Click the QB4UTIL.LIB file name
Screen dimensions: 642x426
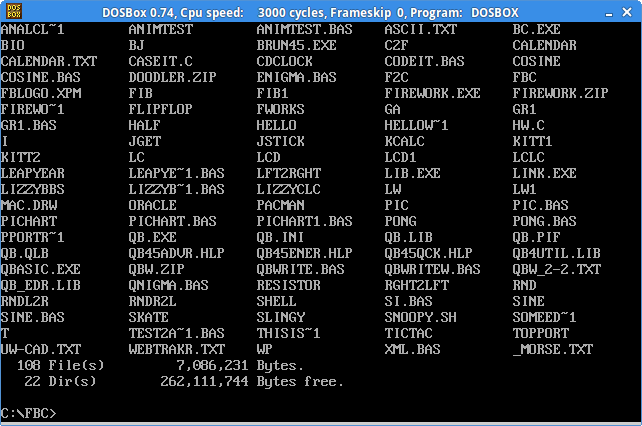coord(556,253)
